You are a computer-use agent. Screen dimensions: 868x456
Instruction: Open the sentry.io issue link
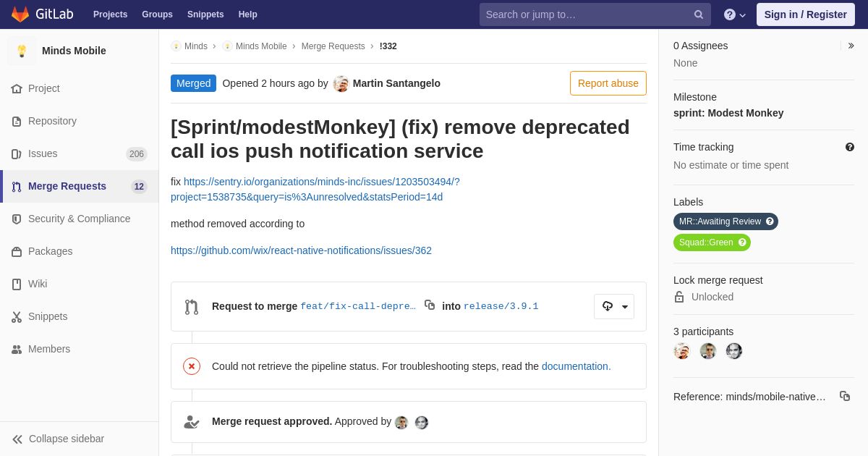315,189
